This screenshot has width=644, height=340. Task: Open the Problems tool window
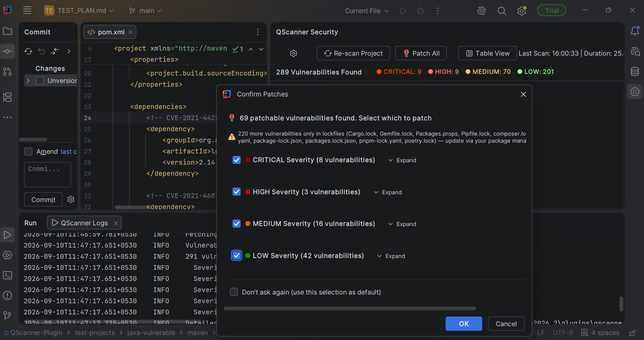coord(7,295)
